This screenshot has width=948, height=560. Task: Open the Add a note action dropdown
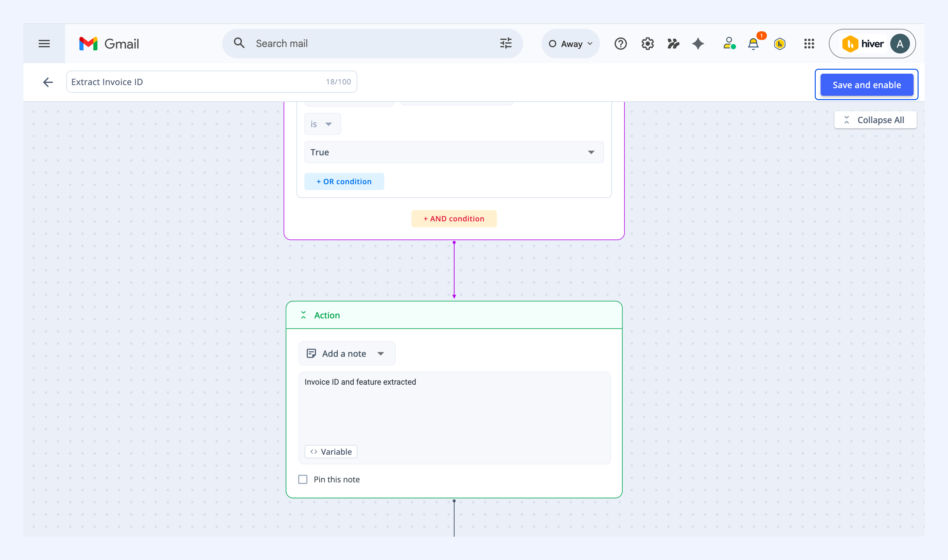coord(347,354)
